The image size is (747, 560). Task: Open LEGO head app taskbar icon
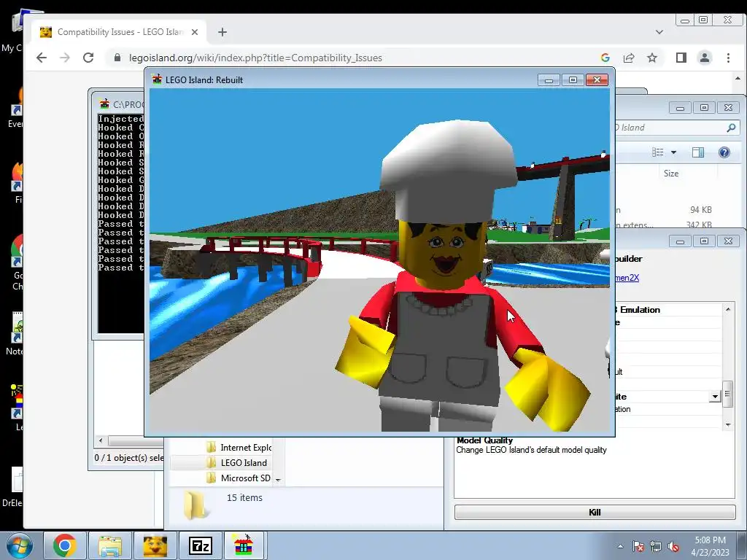click(x=155, y=545)
